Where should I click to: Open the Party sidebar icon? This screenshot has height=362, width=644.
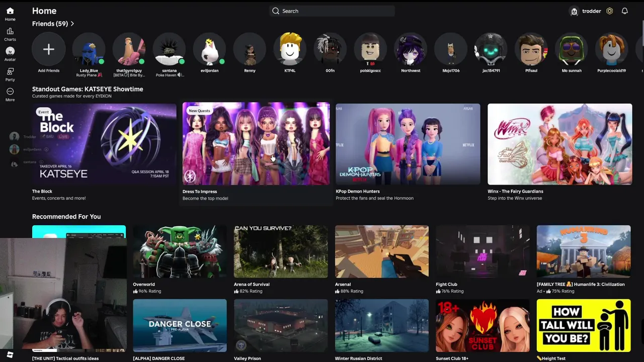10,71
